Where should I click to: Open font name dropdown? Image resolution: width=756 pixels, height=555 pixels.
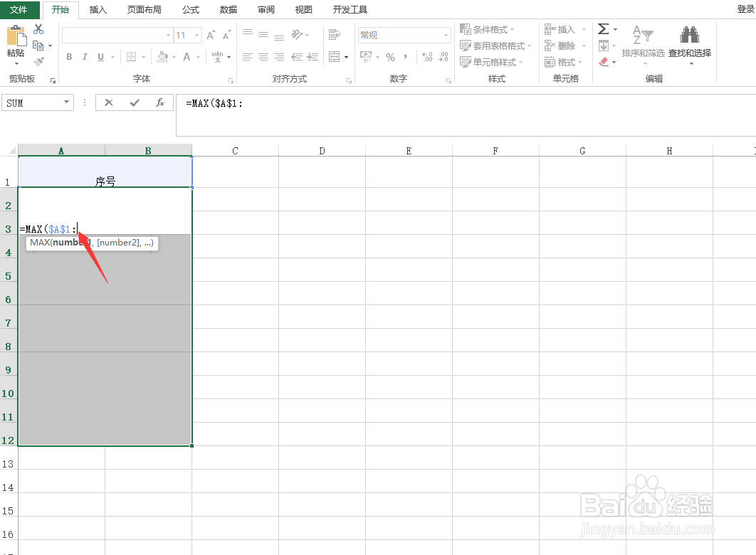click(x=168, y=35)
